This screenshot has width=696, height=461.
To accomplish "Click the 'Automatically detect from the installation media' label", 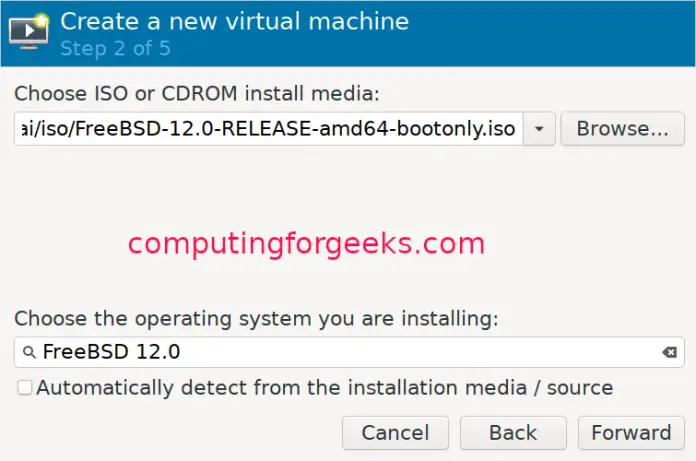I will [x=324, y=387].
